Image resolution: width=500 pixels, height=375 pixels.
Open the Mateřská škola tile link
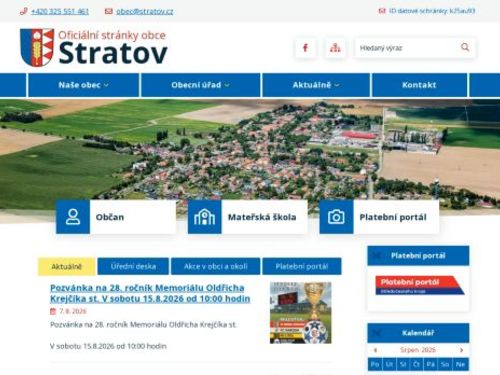pos(247,217)
